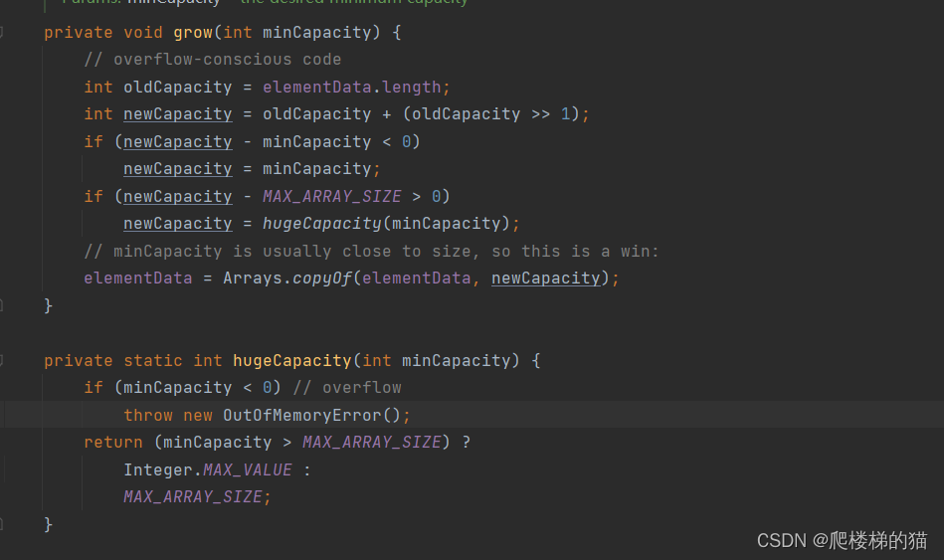Click the 'minCapacity is usually close to size' comment

click(x=371, y=251)
